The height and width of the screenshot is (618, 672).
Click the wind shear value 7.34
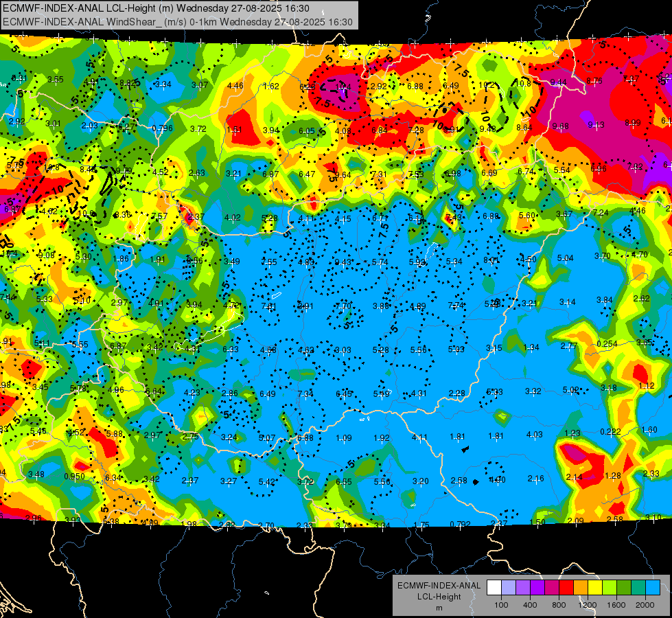coord(305,393)
